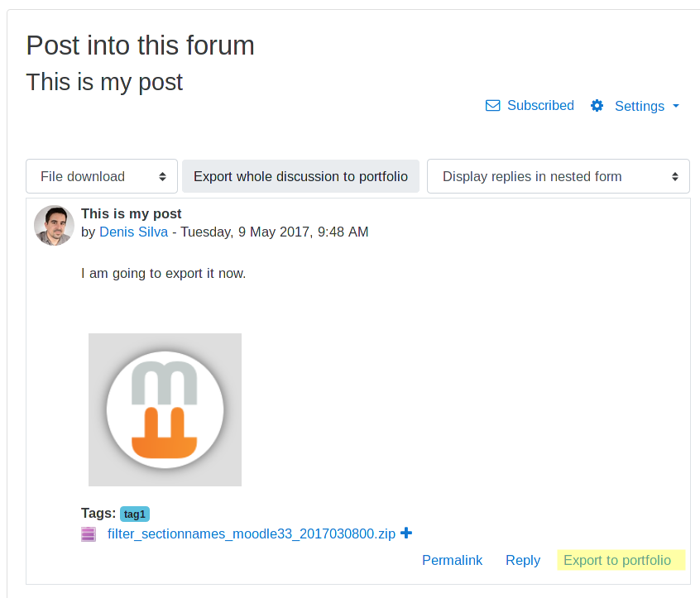This screenshot has width=700, height=598.
Task: Open Display replies in nested form dropdown
Action: coord(559,176)
